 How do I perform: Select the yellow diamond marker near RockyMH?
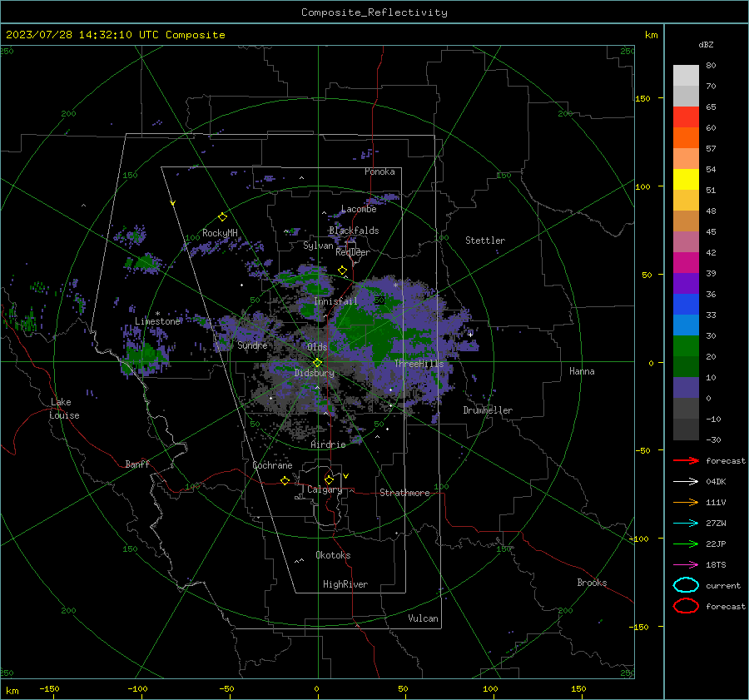[222, 217]
